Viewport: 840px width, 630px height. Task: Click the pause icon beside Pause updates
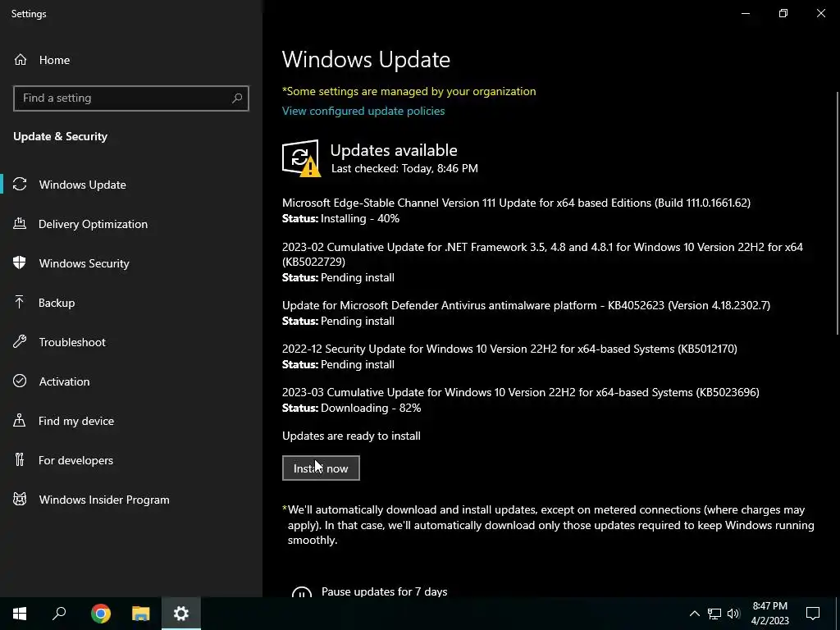pos(302,591)
